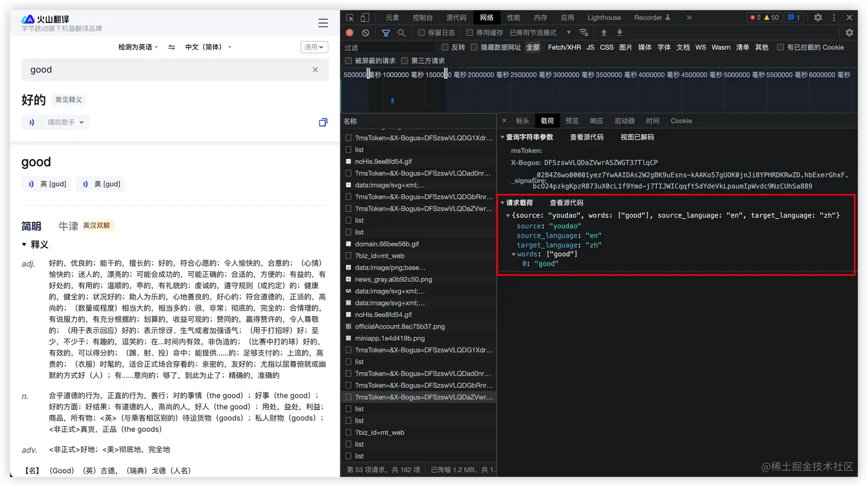The image size is (868, 487).
Task: Export HAR with the download arrow
Action: pyautogui.click(x=619, y=33)
